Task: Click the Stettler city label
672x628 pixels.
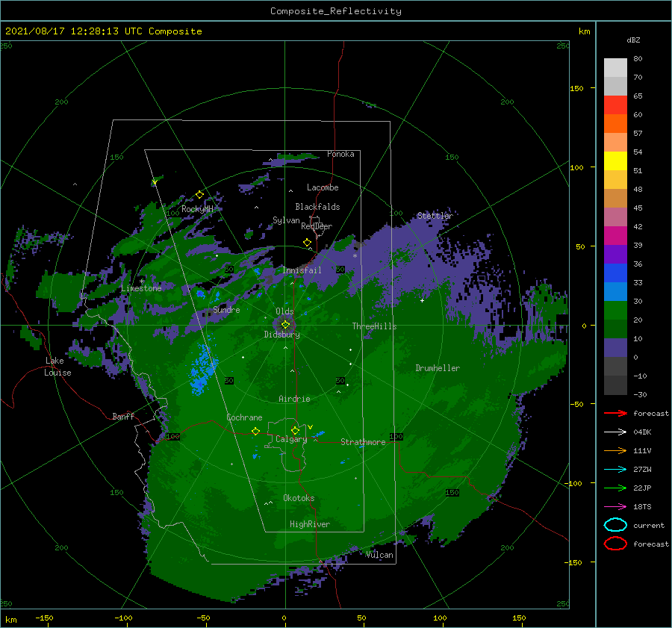Action: [x=435, y=216]
